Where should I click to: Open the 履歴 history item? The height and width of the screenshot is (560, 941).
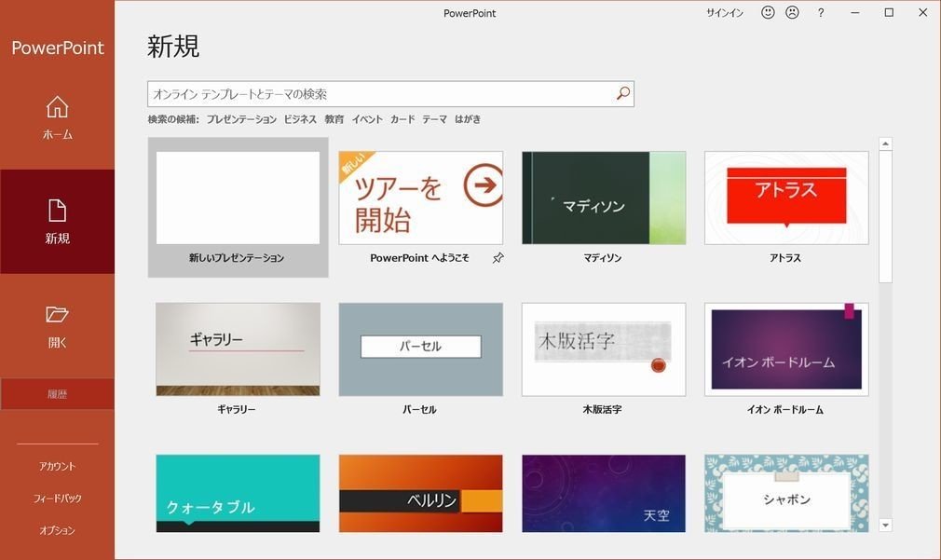pos(57,394)
